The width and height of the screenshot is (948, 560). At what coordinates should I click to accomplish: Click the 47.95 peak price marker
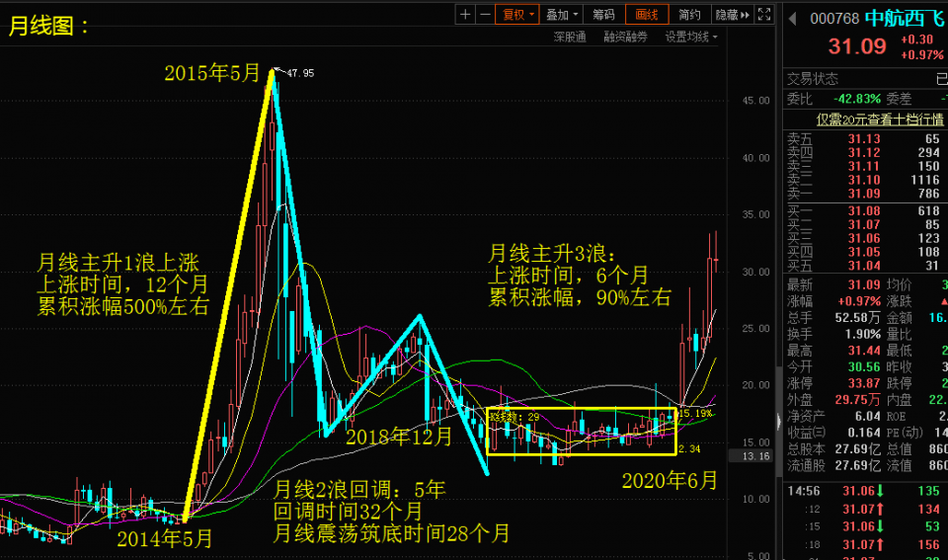[299, 72]
